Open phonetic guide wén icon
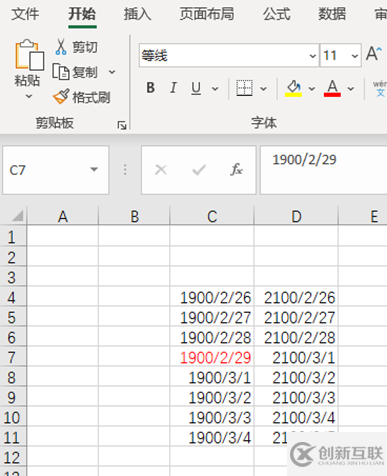The height and width of the screenshot is (476, 387). 380,88
